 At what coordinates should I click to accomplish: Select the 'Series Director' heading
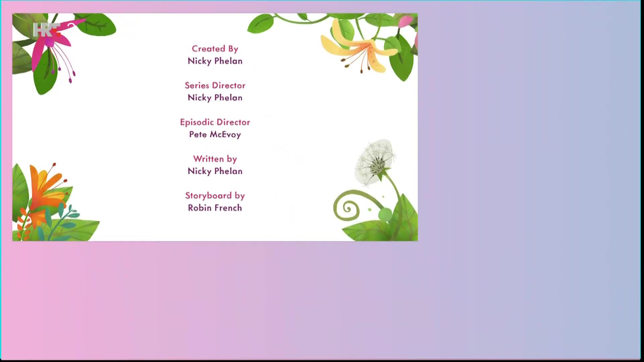[215, 85]
